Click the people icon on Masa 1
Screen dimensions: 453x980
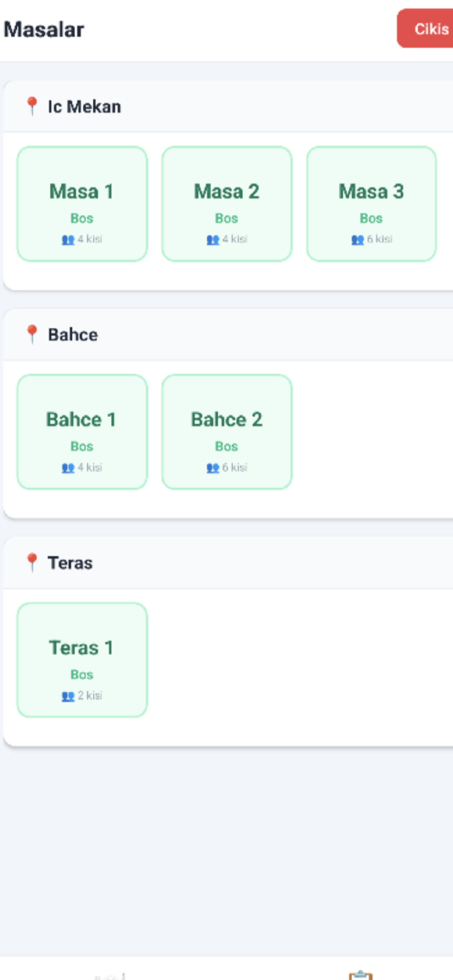coord(68,240)
